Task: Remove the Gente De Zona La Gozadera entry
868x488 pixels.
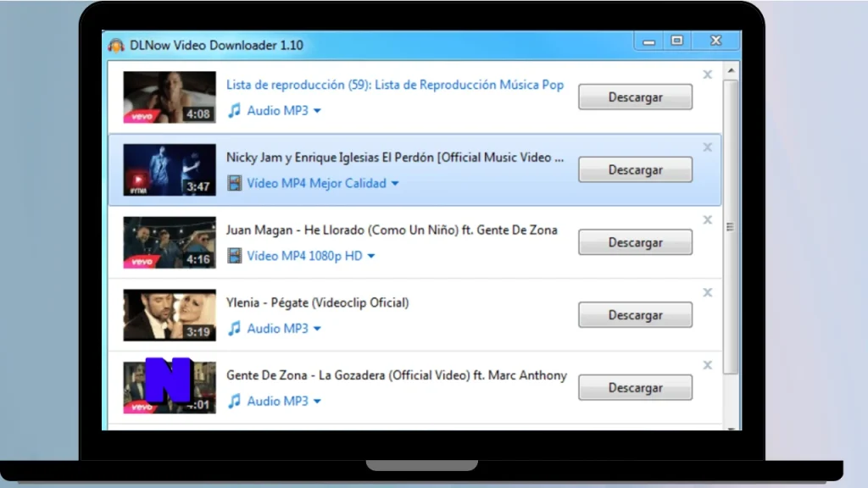Action: [708, 364]
